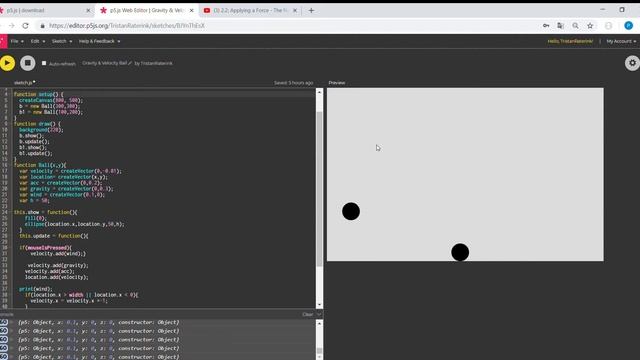Viewport: 640px width, 360px height.
Task: Go forward in browser history
Action: (11, 26)
